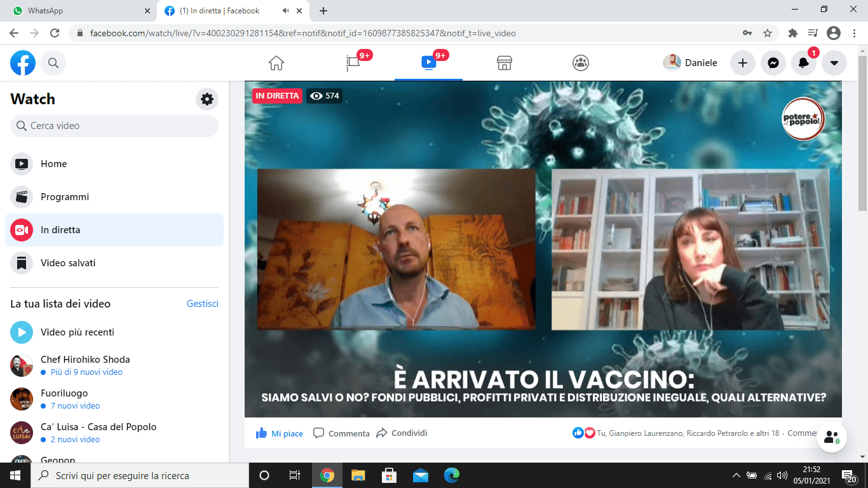The image size is (868, 488).
Task: Select Home in Watch sidebar
Action: [x=114, y=164]
